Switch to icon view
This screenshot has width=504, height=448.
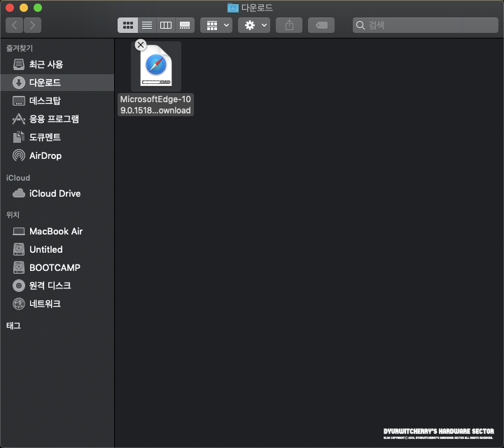[x=128, y=25]
